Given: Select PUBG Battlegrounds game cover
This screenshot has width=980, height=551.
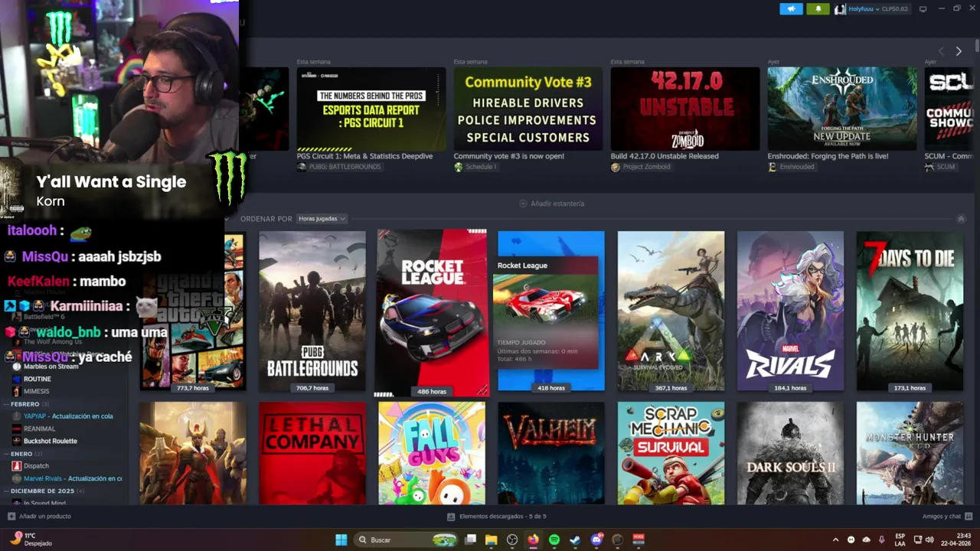Looking at the screenshot, I should 312,311.
